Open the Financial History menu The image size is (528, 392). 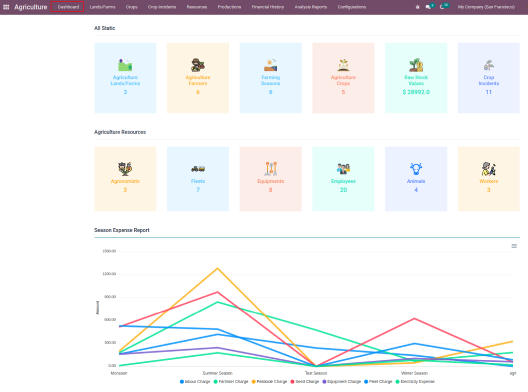coord(268,7)
